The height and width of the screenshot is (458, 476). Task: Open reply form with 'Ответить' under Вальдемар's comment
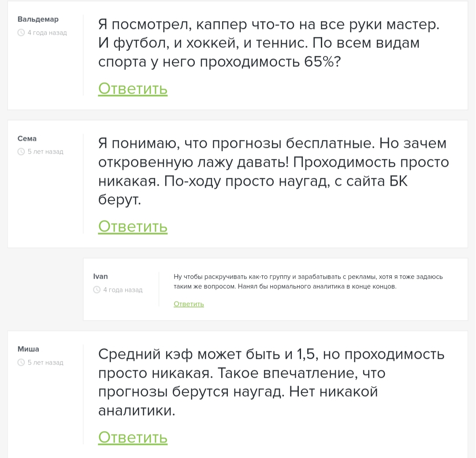[133, 89]
